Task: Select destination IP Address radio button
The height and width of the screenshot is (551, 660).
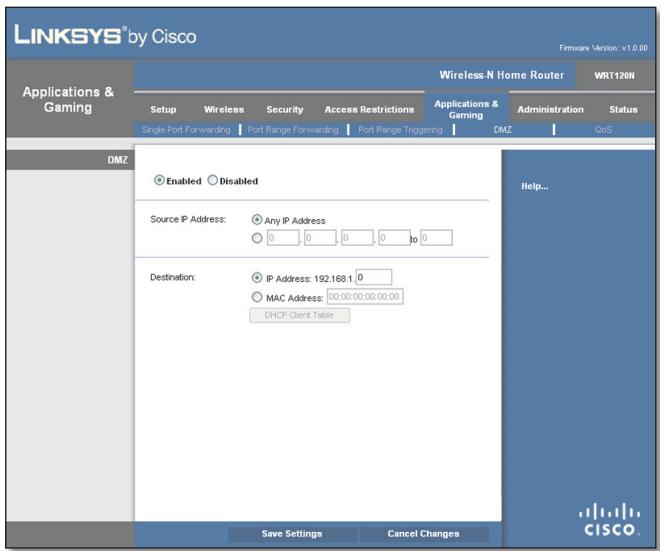Action: click(x=257, y=277)
